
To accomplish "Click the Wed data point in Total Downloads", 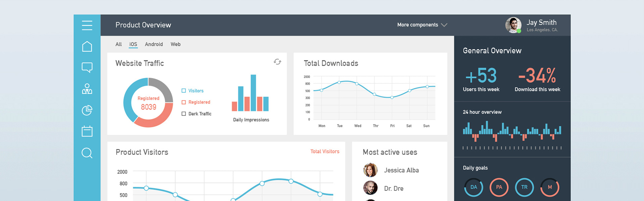I will 357,84.
